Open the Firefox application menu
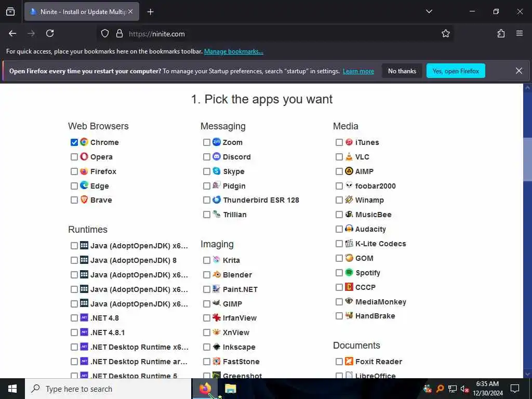The image size is (532, 399). coord(520,33)
